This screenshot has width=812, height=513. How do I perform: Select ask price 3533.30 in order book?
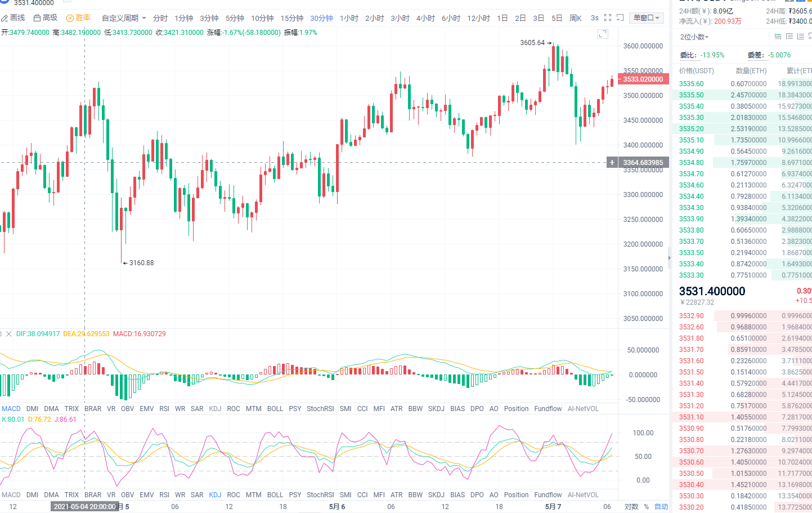coord(691,275)
